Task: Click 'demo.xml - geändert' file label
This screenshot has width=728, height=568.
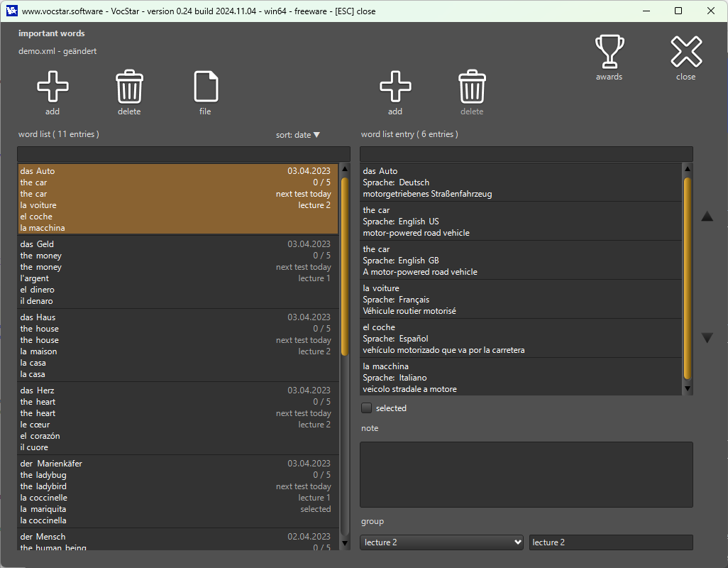Action: pos(57,51)
